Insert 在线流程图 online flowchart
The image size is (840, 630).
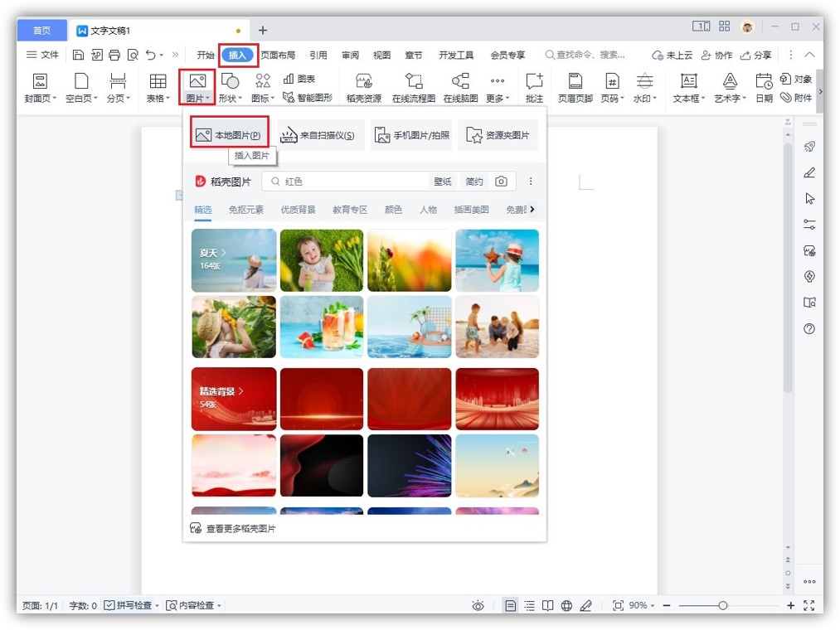click(413, 88)
